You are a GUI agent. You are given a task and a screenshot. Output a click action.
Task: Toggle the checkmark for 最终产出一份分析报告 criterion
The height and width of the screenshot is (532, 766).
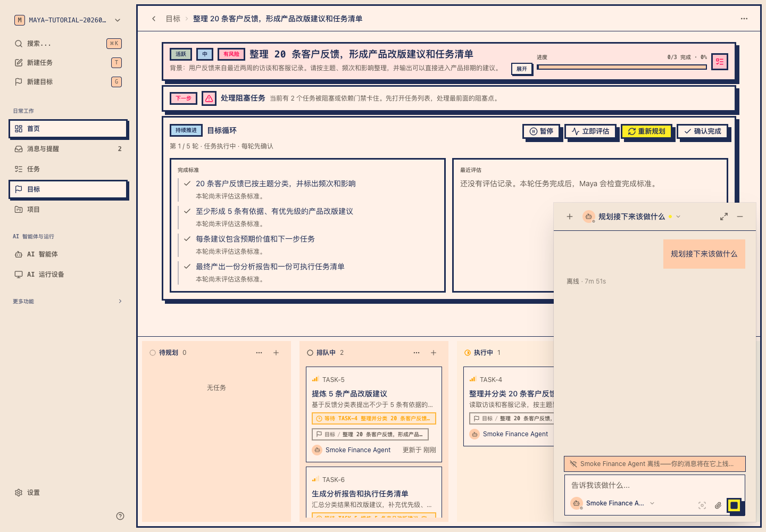187,267
